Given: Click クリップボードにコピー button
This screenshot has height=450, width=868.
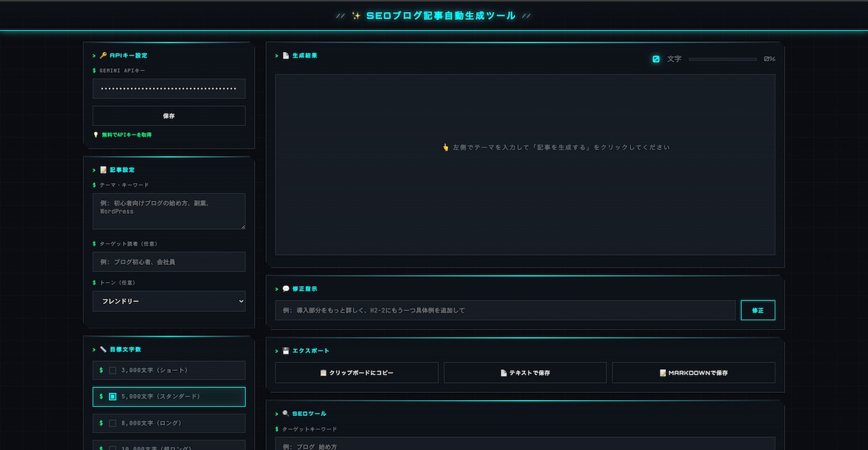Looking at the screenshot, I should click(x=356, y=373).
